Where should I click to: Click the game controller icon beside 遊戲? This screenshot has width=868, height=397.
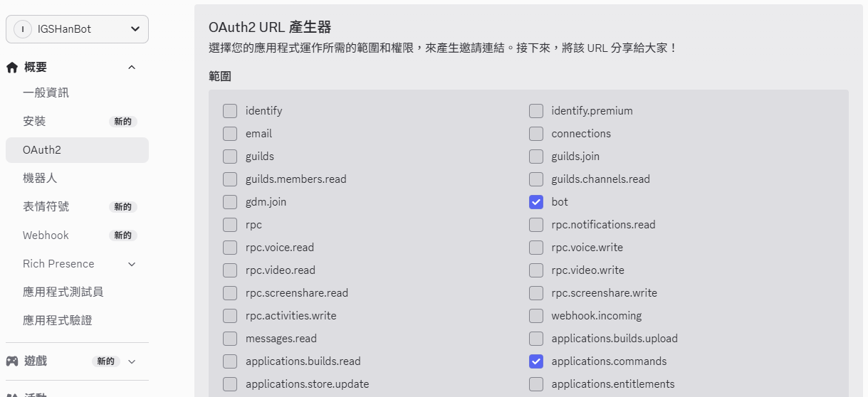pos(12,361)
